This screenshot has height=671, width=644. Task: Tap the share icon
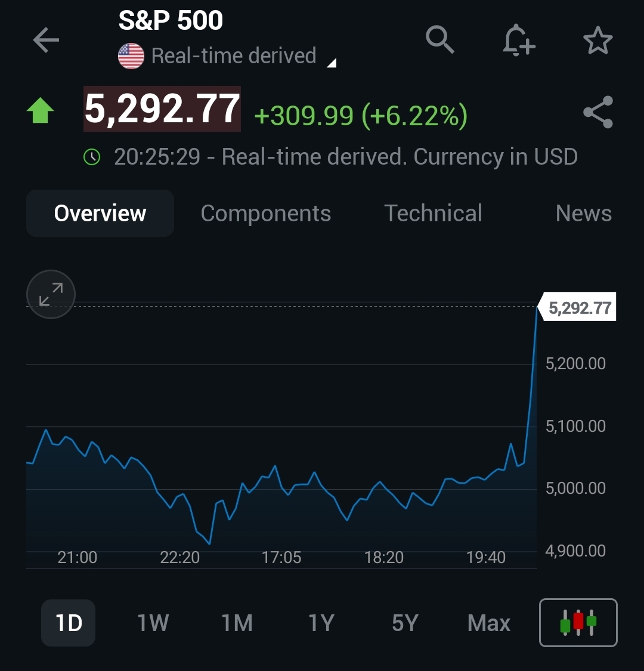597,112
